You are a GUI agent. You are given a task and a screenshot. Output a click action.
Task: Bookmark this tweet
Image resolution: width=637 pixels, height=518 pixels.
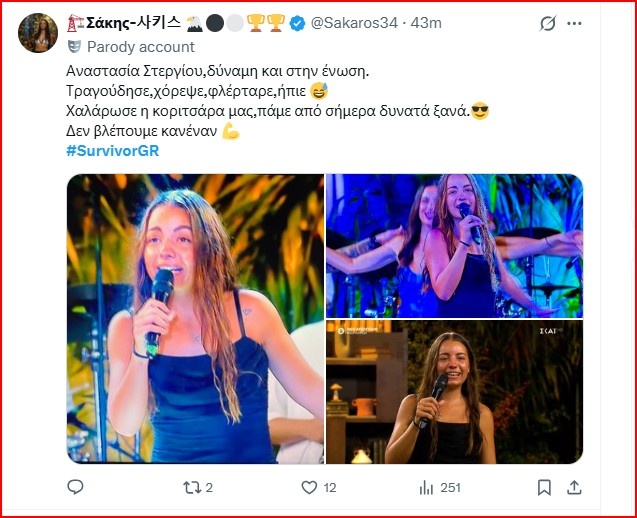point(543,488)
